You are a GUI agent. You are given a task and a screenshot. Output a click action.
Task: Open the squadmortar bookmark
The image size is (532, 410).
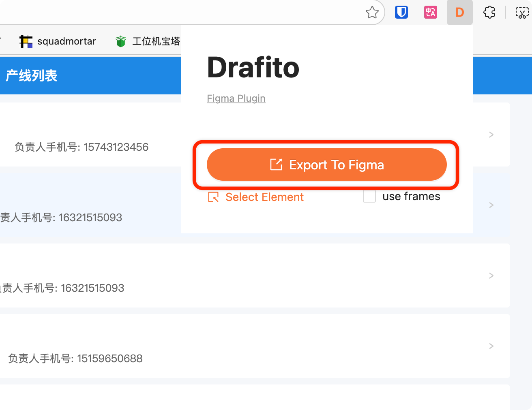point(58,41)
